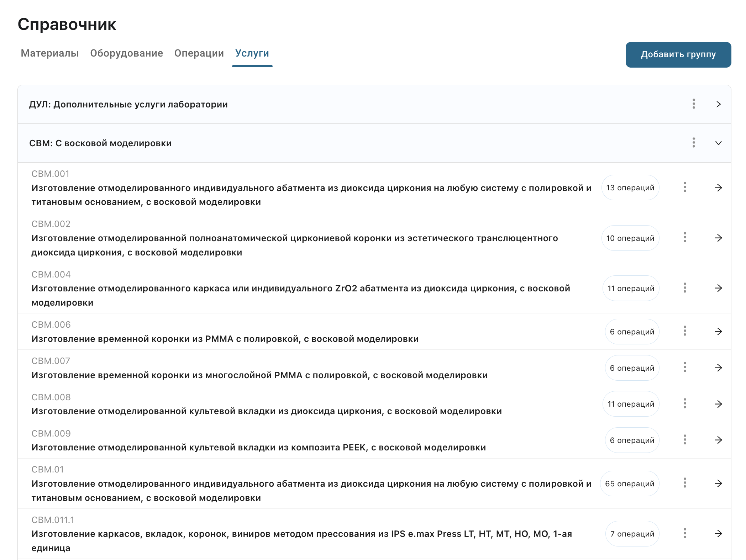Open options menu for service СВМ.008
The width and height of the screenshot is (746, 560).
pyautogui.click(x=685, y=403)
